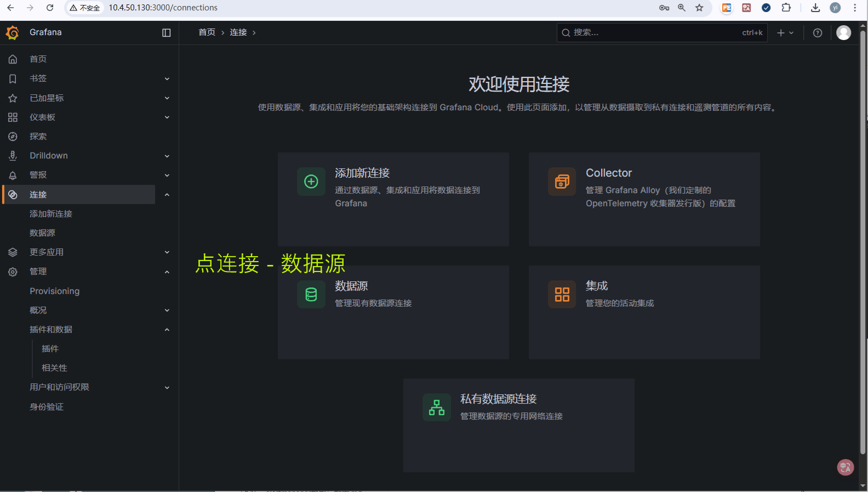868x492 pixels.
Task: Click the Drilldown icon in sidebar
Action: pos(13,156)
